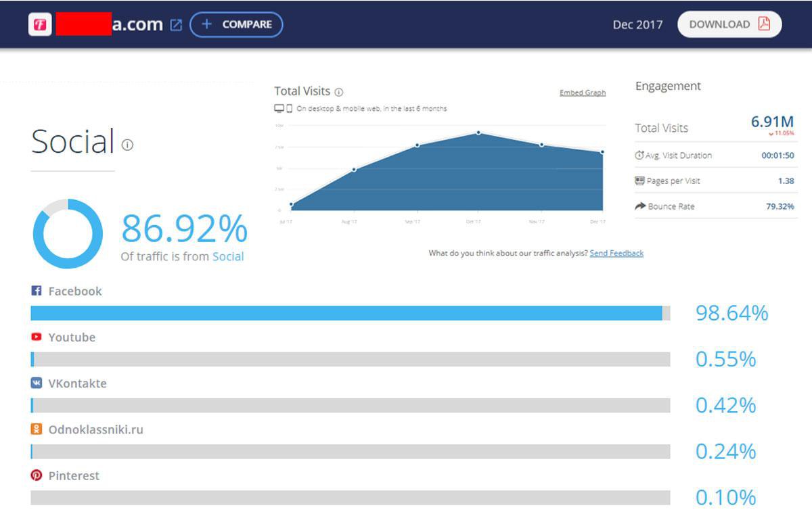This screenshot has width=812, height=522.
Task: Click the Pinterest icon
Action: pos(37,475)
